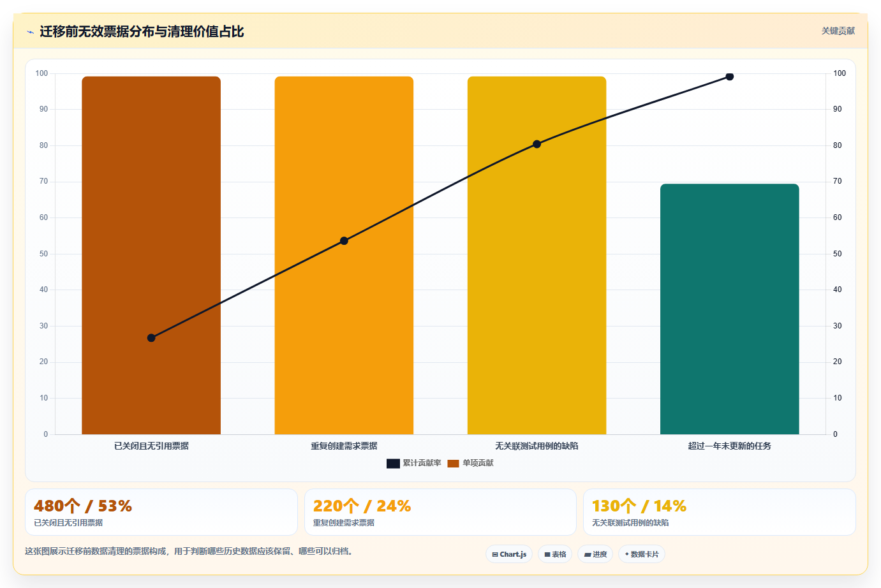Click the dark 累计贡献率 legend color box
The image size is (881, 588).
[393, 464]
